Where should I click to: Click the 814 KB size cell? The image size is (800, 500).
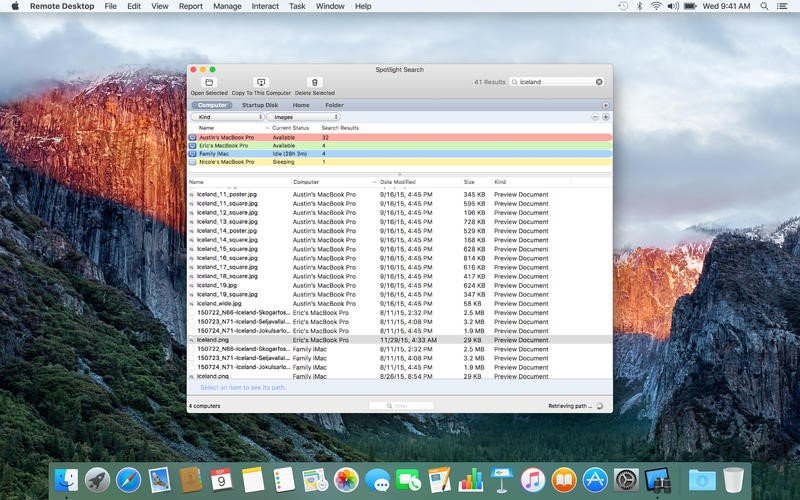tap(474, 258)
